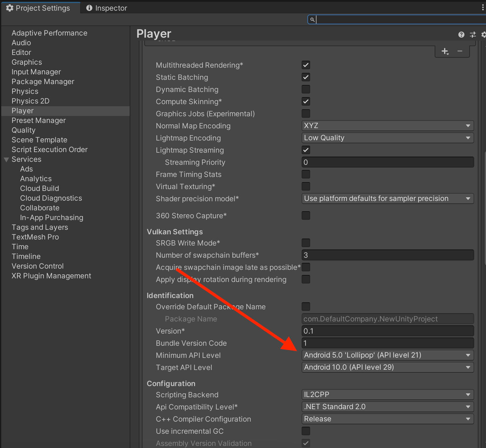Switch to the Inspector tab

click(x=107, y=8)
